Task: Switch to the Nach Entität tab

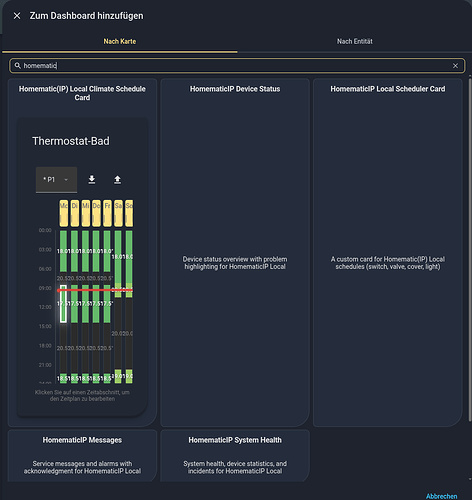Action: tap(355, 42)
